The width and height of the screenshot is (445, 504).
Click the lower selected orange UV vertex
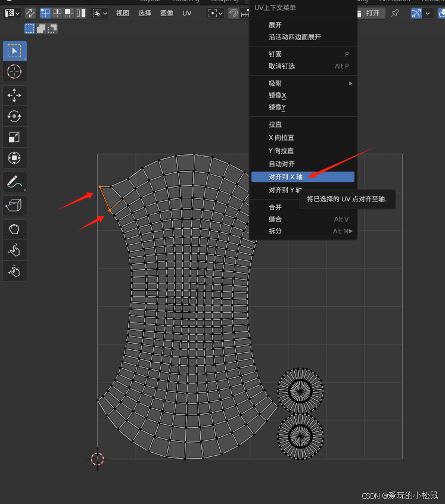(x=110, y=210)
